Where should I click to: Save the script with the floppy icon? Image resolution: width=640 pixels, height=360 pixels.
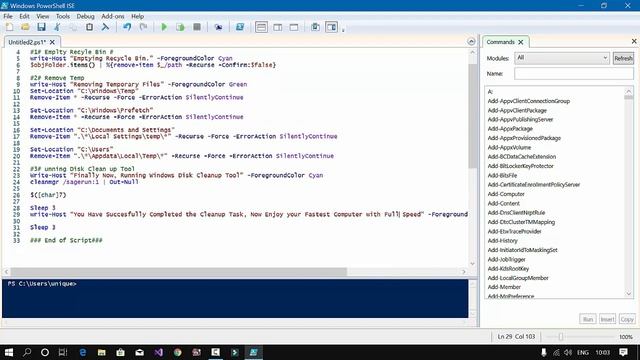click(41, 27)
